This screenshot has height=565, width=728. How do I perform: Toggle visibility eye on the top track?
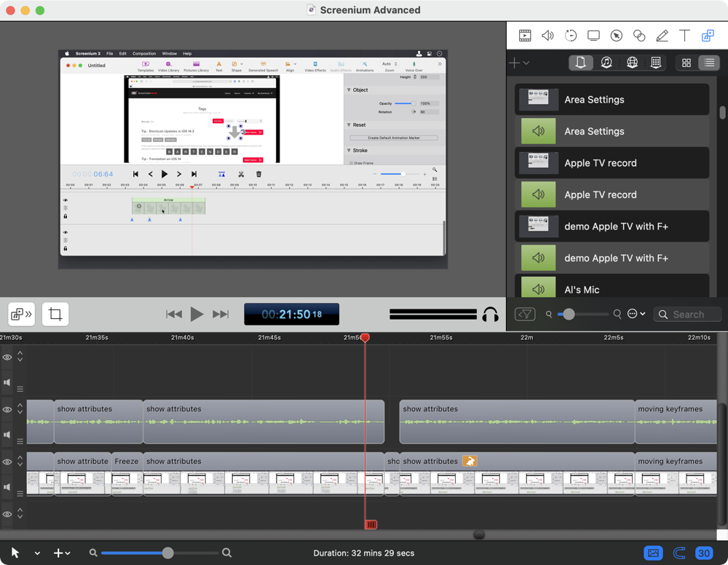pos(7,357)
